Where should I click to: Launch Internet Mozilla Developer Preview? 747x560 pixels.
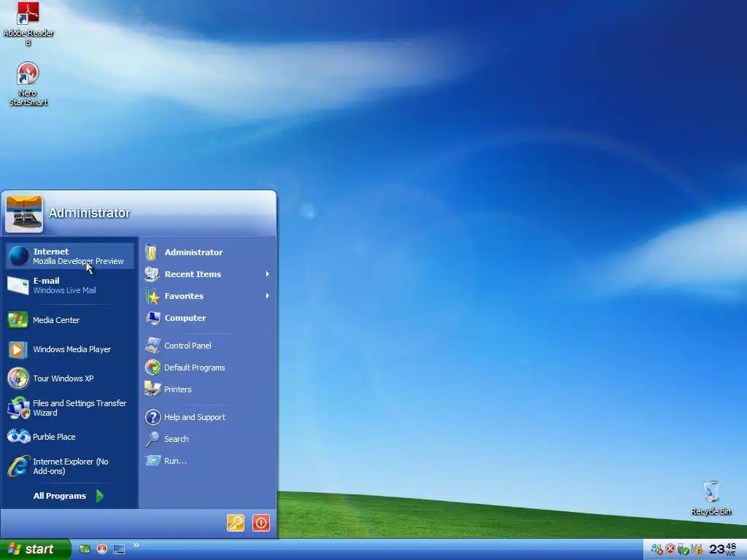pyautogui.click(x=70, y=256)
